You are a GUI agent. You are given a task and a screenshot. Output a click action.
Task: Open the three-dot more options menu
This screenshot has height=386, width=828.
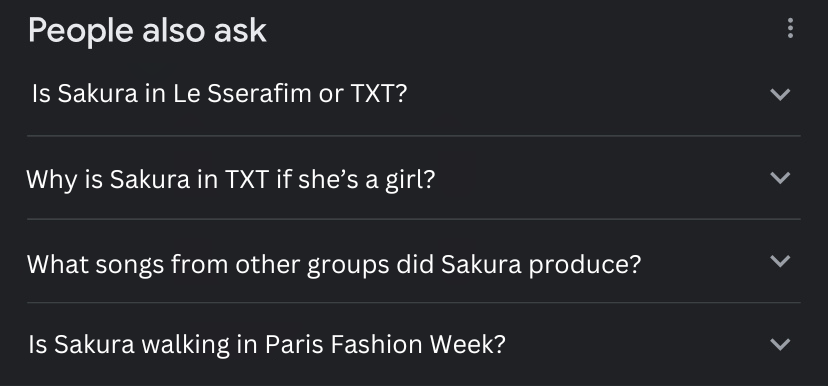790,29
